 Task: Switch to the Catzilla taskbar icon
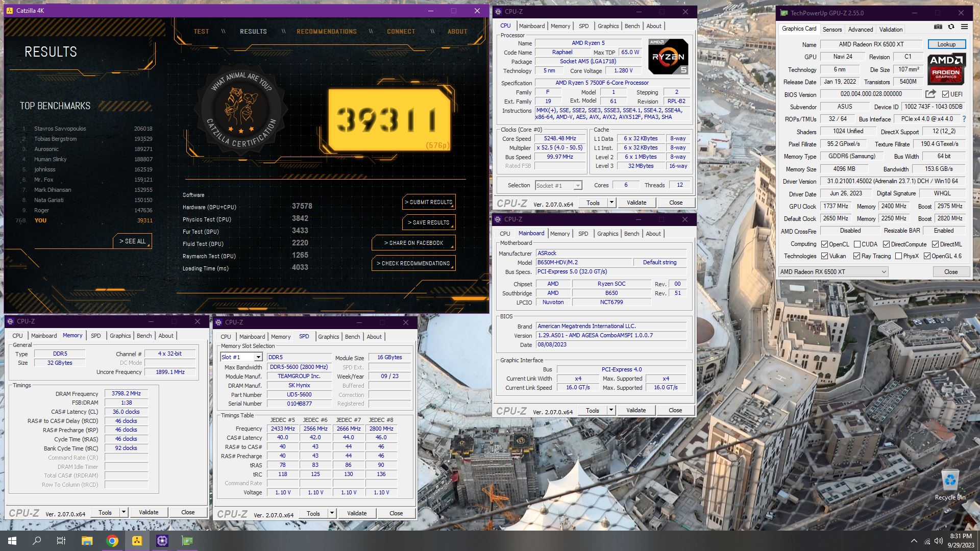(137, 541)
